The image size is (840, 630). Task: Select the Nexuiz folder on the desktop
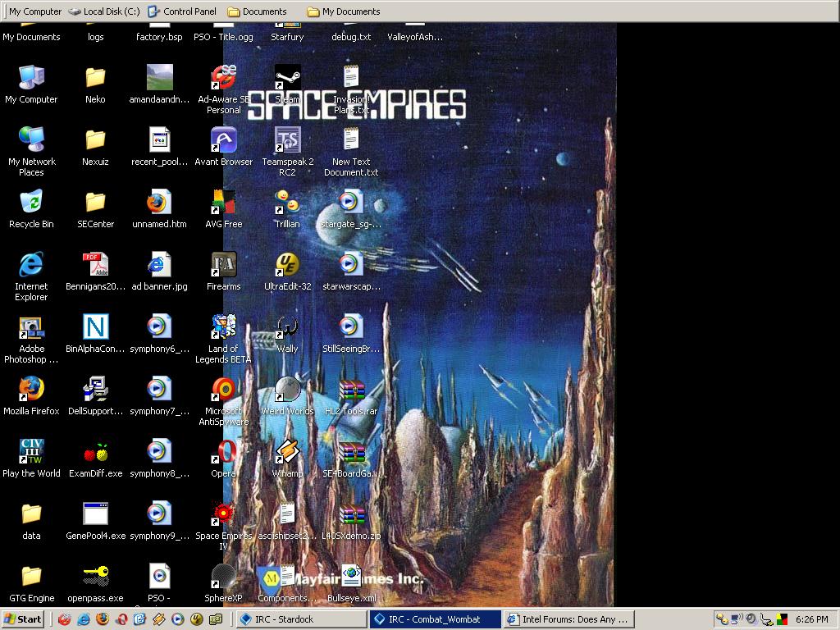(95, 141)
